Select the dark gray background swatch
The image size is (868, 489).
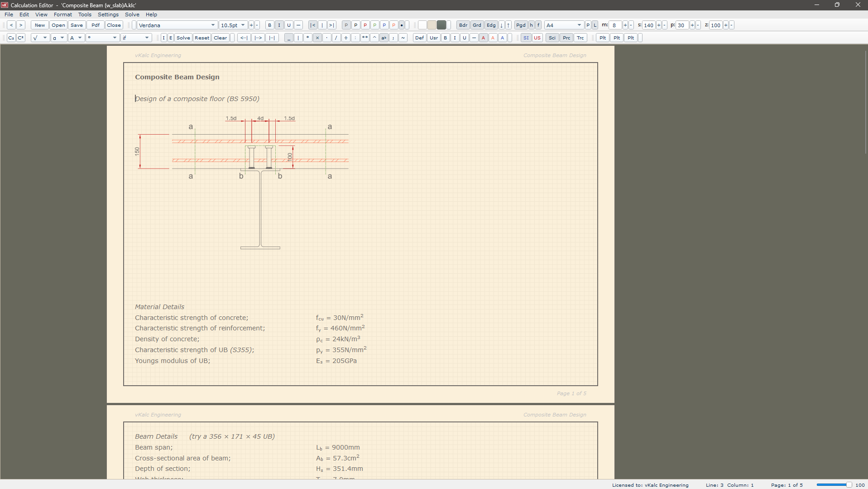441,25
